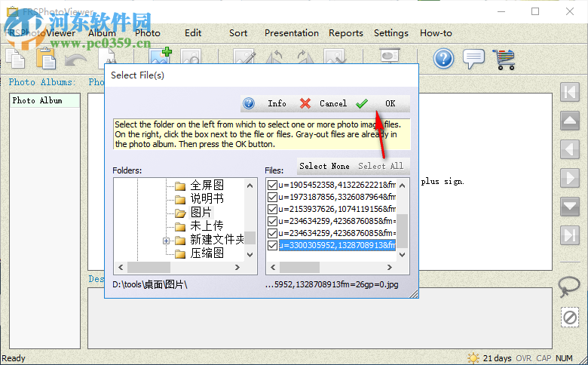Select the 说明书 folder

[x=207, y=198]
